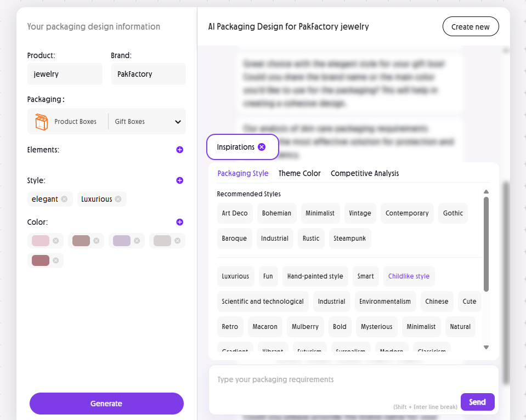This screenshot has width=526, height=420.
Task: Open the Competitive Analysis tab
Action: pyautogui.click(x=364, y=173)
